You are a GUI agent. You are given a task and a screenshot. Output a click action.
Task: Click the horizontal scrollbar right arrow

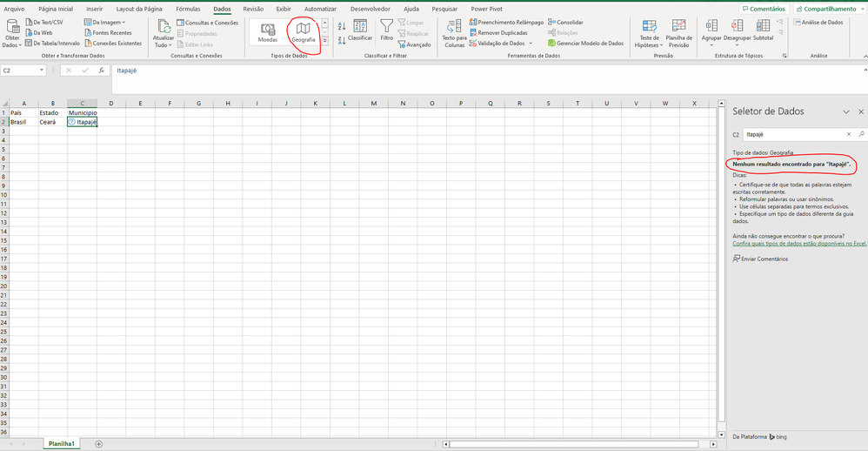pyautogui.click(x=713, y=444)
